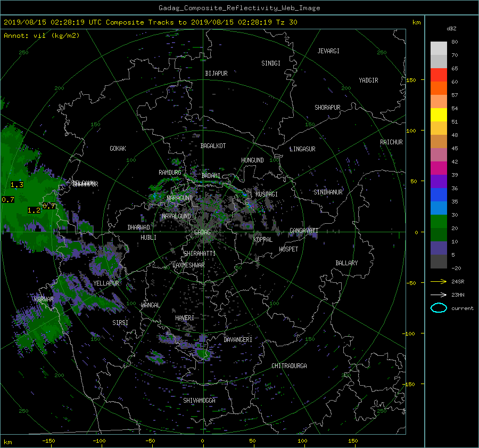This screenshot has width=479, height=448.
Task: Click the RAMDURG city label
Action: [170, 173]
